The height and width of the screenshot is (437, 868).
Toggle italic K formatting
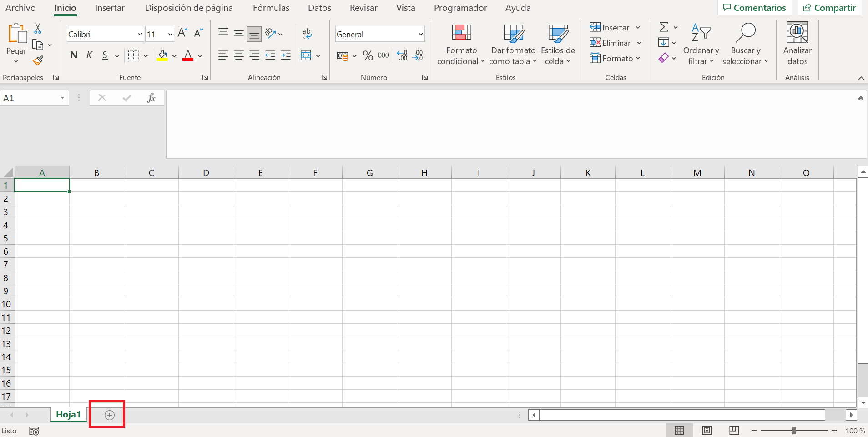[x=89, y=55]
